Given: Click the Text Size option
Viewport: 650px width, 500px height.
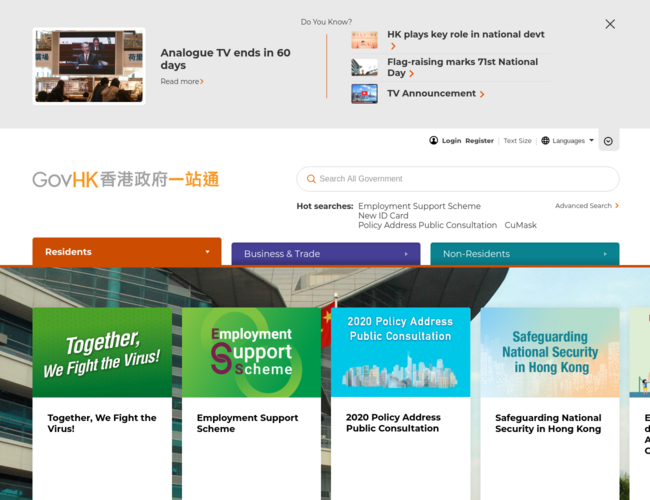Looking at the screenshot, I should point(517,141).
